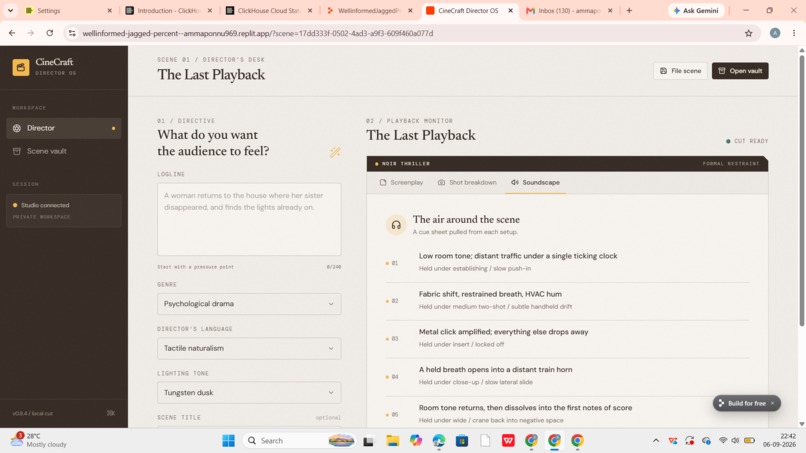Switch to the Inbox Gmail tab

pos(569,10)
